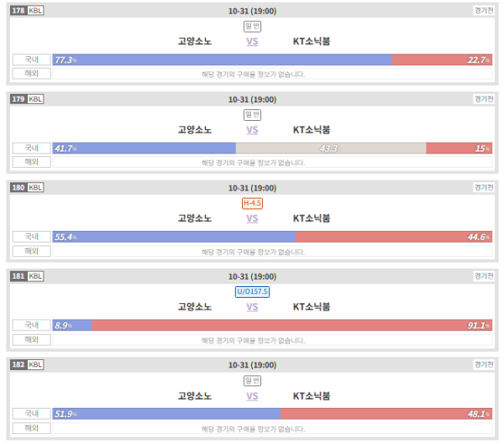Screen dimensions: 504x444
Task: Click the 일반 badge in match 178
Action: coord(252,26)
